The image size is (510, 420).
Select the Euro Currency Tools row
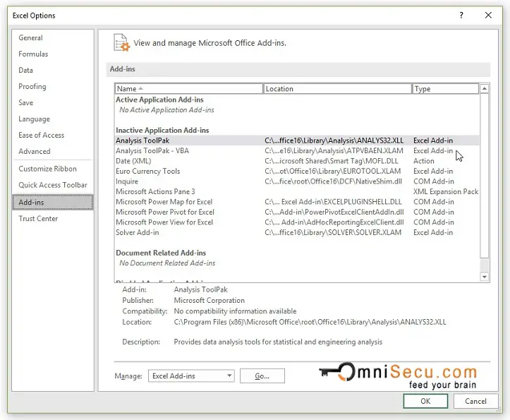(x=297, y=172)
